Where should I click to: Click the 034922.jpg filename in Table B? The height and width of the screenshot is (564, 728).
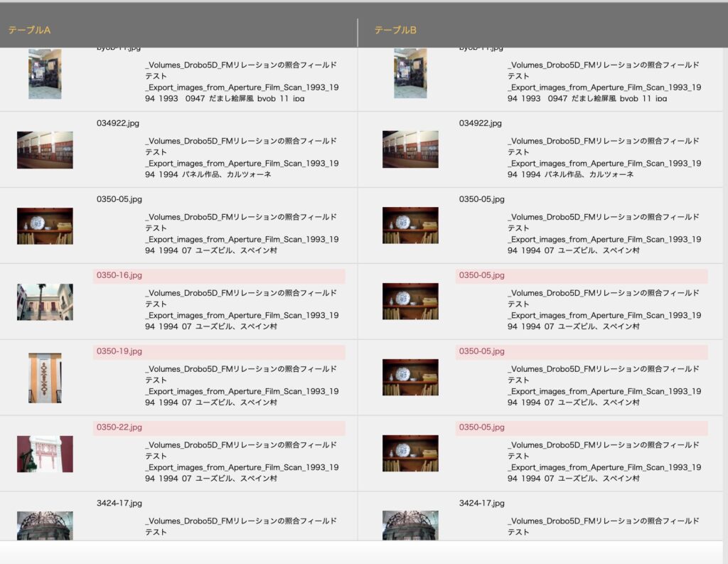(480, 123)
